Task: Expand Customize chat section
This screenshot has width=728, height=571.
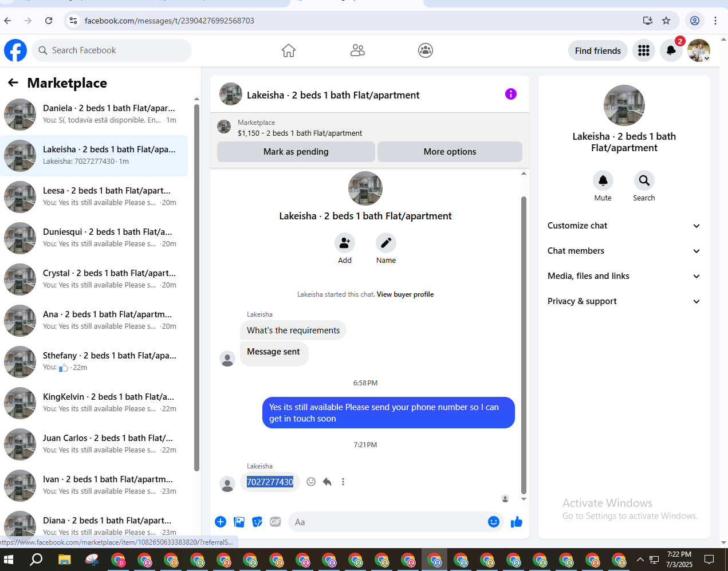Action: 624,226
